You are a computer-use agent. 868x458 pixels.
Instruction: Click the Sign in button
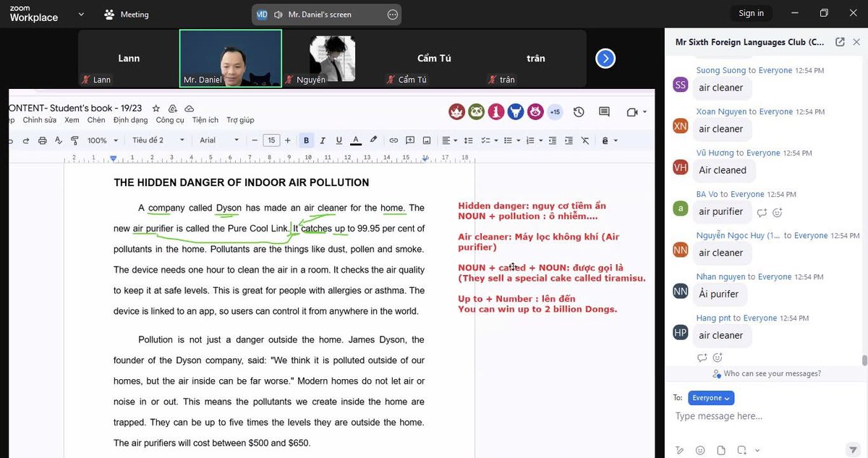[751, 13]
